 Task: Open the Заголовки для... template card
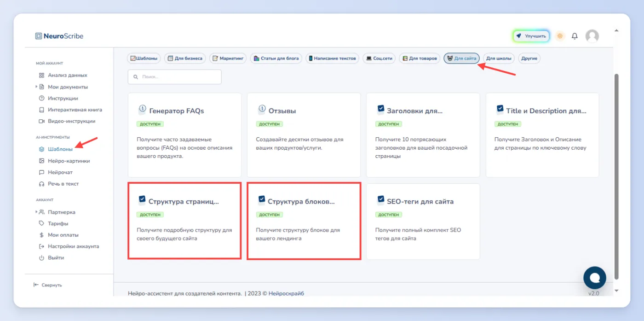[423, 135]
